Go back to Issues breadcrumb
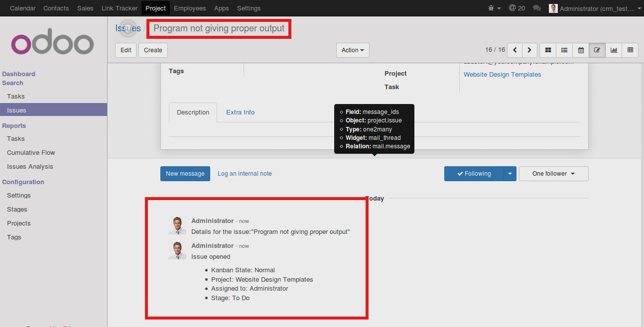The width and height of the screenshot is (644, 327). point(128,28)
